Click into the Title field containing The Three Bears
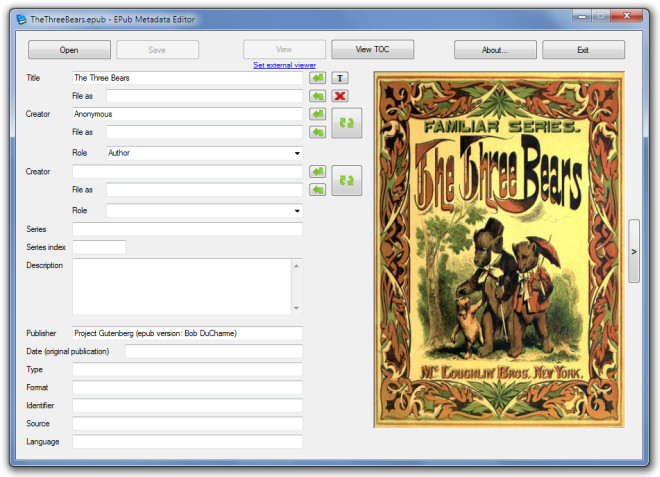The image size is (660, 477). click(187, 78)
